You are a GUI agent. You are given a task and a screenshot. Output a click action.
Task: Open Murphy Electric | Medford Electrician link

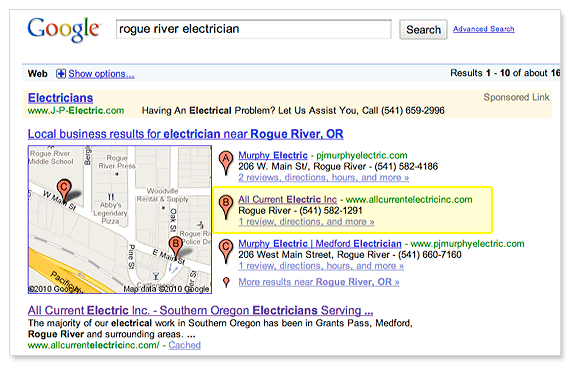point(320,244)
